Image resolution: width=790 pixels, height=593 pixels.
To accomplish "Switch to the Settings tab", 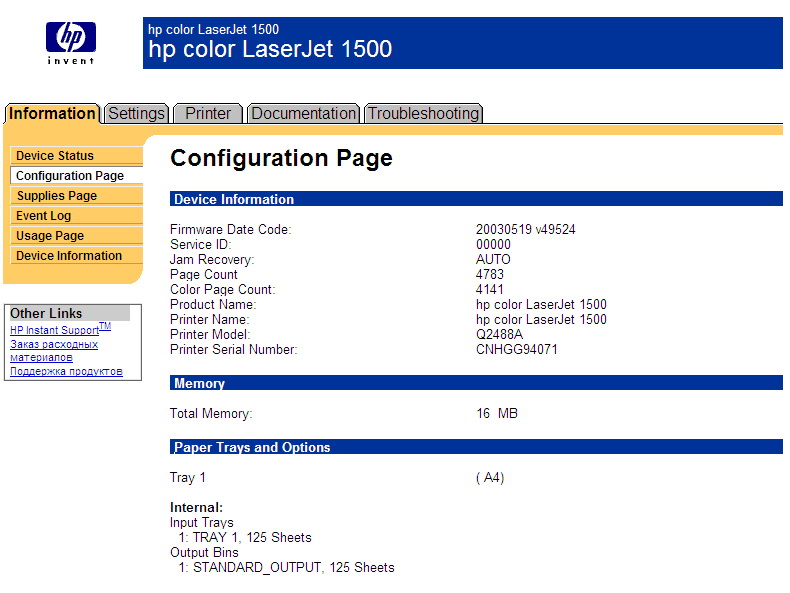I will pos(136,113).
